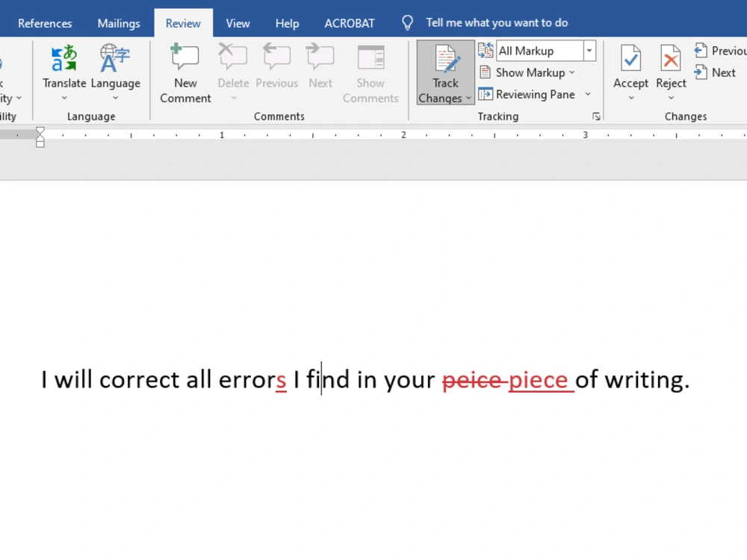Viewport: 747px width, 560px height.
Task: Open the Mailings ribbon tab
Action: [118, 22]
